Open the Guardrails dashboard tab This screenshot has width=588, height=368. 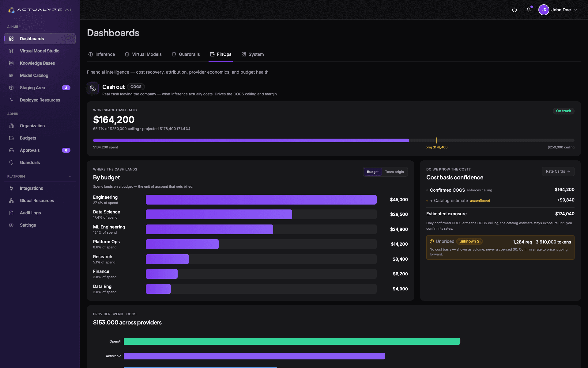tap(186, 54)
